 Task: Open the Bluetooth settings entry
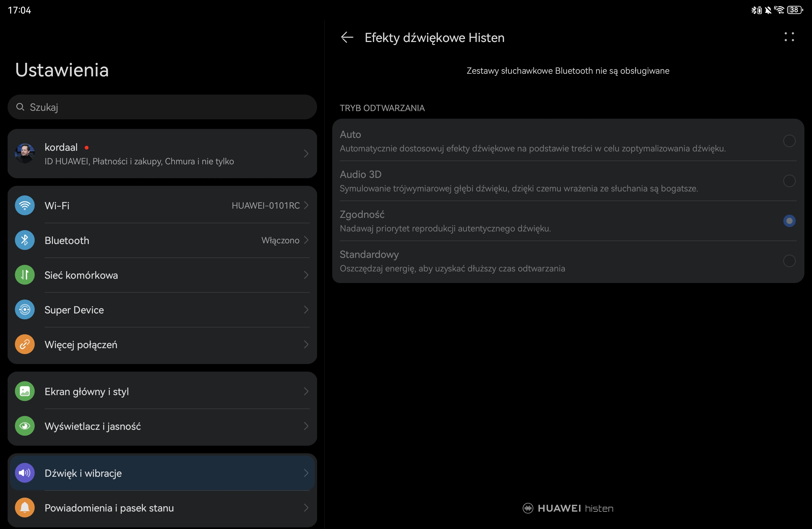[162, 240]
